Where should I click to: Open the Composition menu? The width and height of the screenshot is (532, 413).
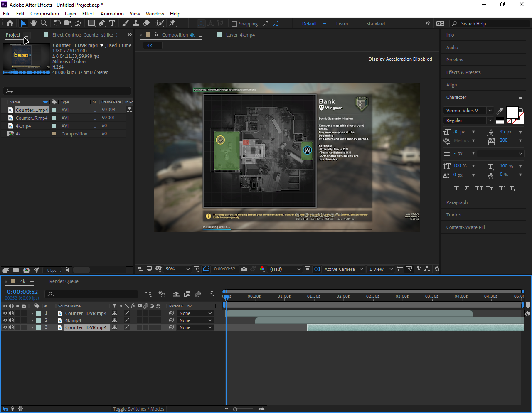pyautogui.click(x=44, y=14)
